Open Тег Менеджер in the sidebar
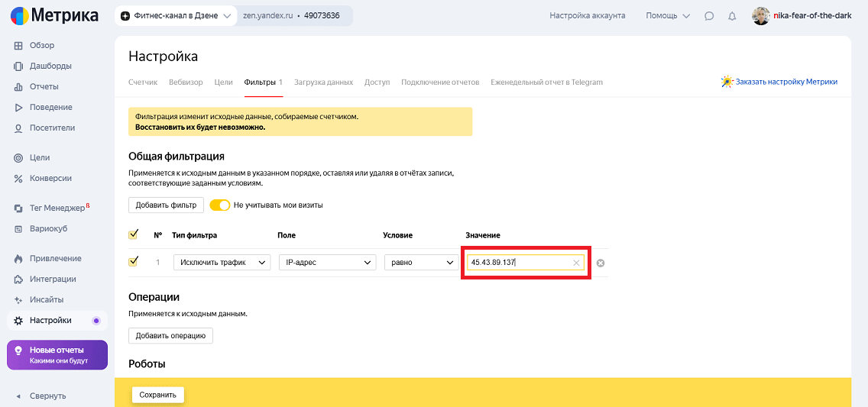868x407 pixels. click(x=57, y=208)
